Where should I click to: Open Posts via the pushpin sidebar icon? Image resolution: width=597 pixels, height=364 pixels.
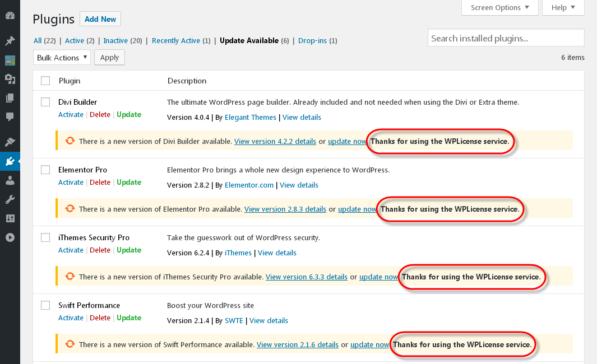(x=10, y=41)
